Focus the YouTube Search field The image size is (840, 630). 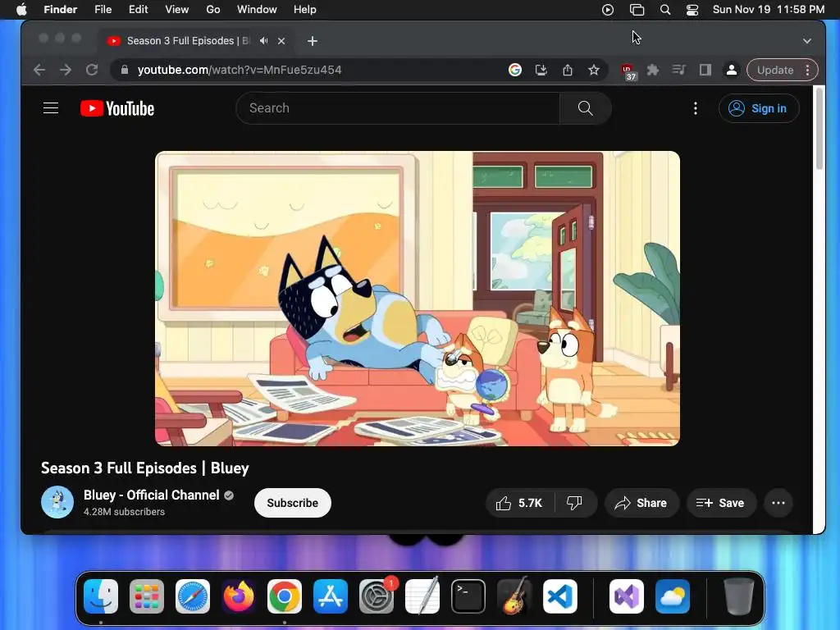pyautogui.click(x=398, y=108)
